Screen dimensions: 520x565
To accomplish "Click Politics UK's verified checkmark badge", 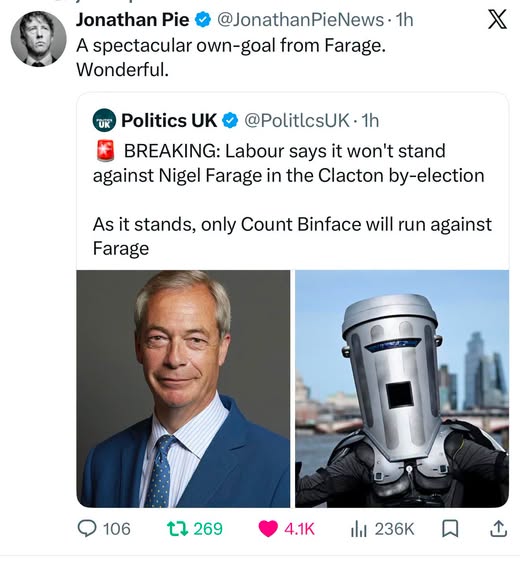I will pyautogui.click(x=230, y=120).
